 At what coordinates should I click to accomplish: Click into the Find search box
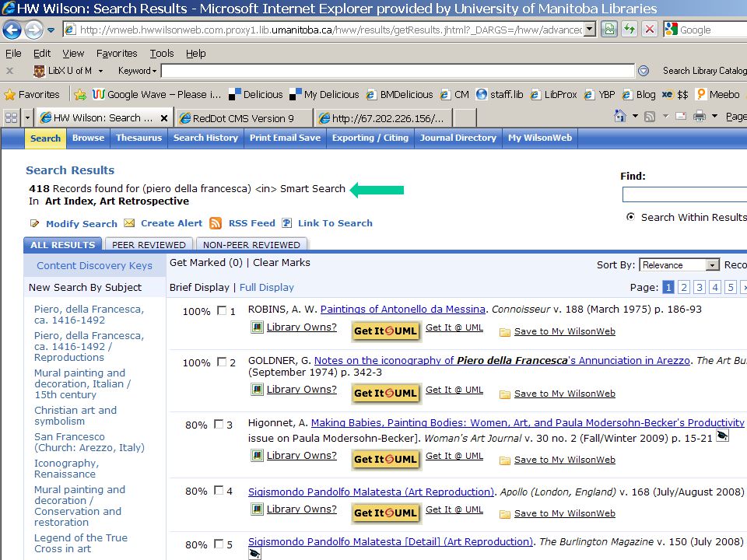685,194
